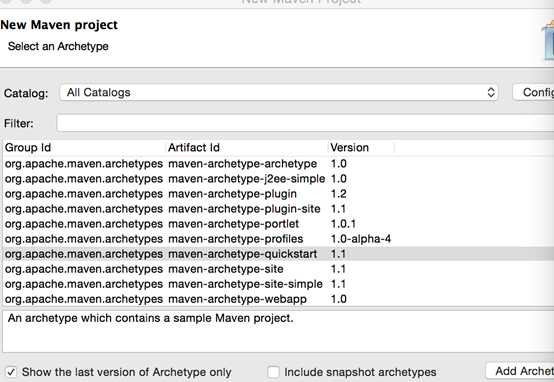Select the maven-archetype-portlet row

coord(278,224)
